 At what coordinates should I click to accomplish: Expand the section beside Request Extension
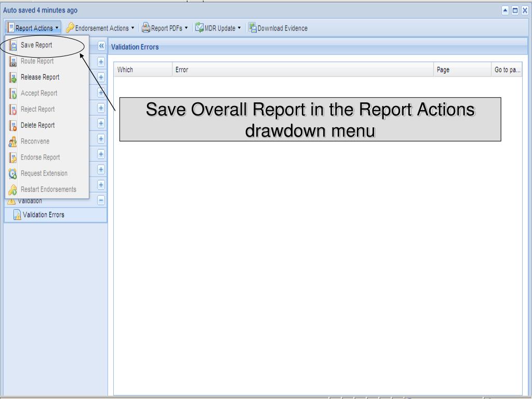click(x=101, y=169)
